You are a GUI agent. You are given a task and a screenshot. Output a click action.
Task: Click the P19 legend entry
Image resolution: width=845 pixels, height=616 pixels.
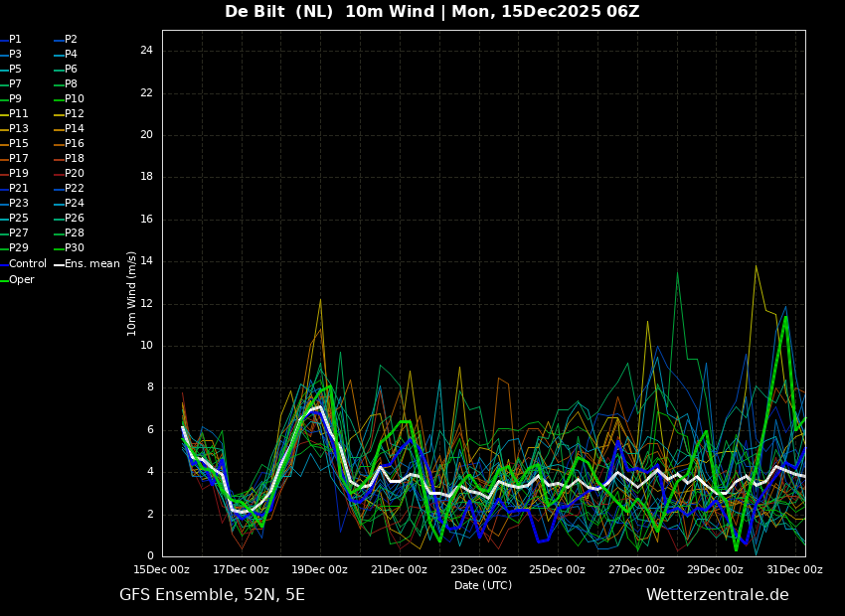(x=19, y=174)
